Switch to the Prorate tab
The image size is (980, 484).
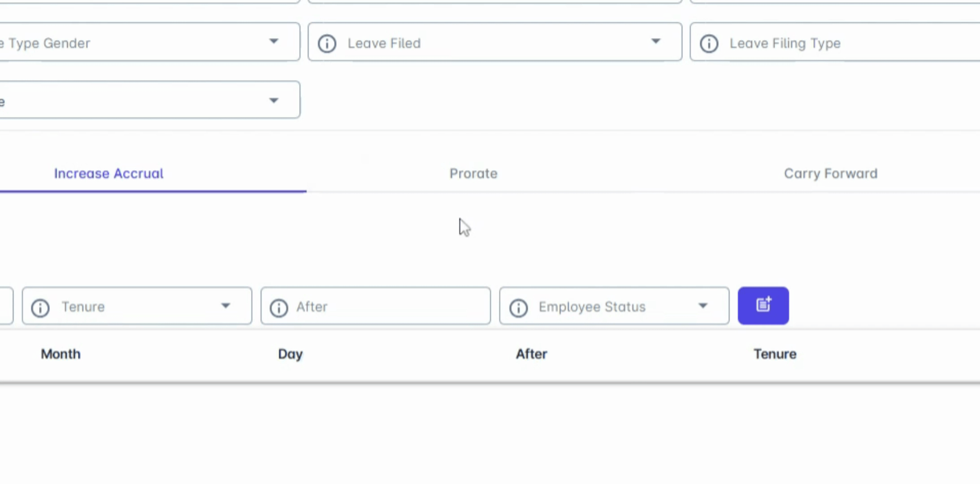473,173
